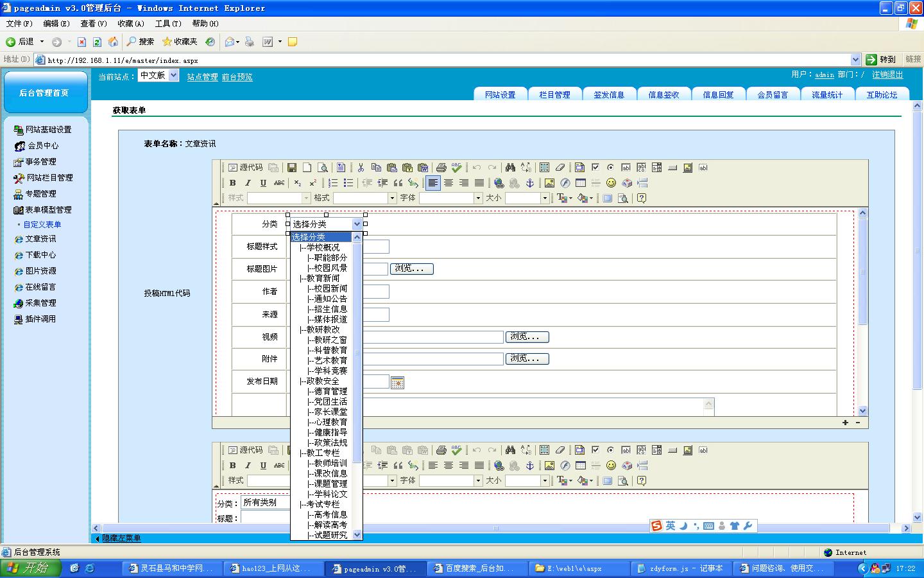924x578 pixels.
Task: Click anchor icon in top editor toolbar
Action: coord(530,183)
